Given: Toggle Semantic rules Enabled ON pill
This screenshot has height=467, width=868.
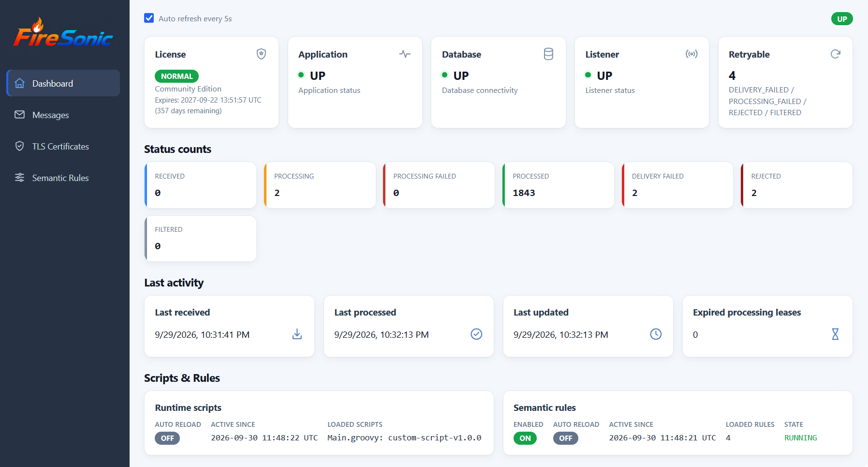Looking at the screenshot, I should 525,438.
